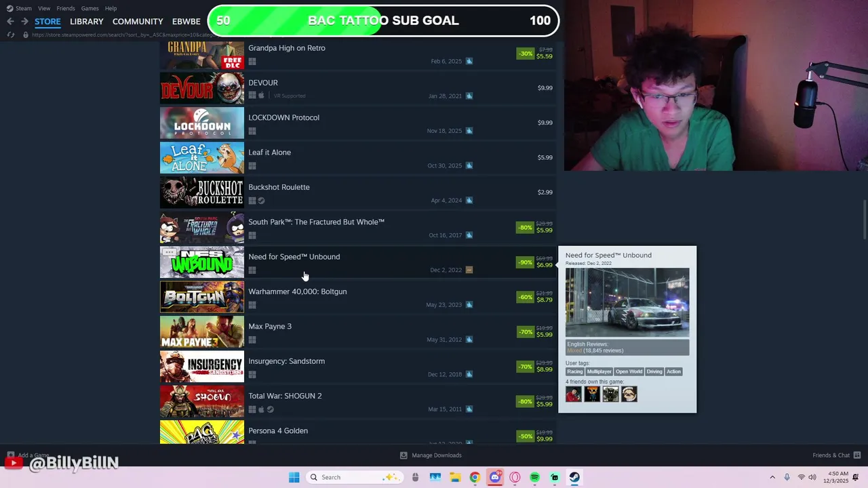Open Leaf it Alone listing title

point(269,152)
